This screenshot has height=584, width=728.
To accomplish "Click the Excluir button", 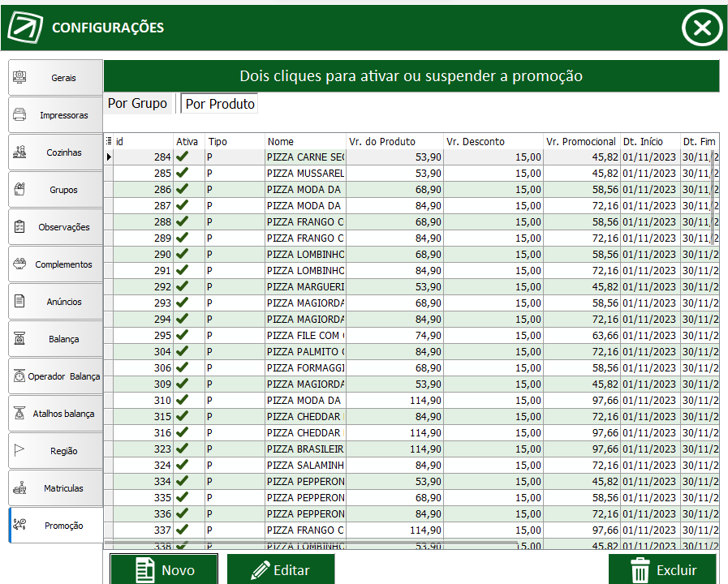I will 662,569.
